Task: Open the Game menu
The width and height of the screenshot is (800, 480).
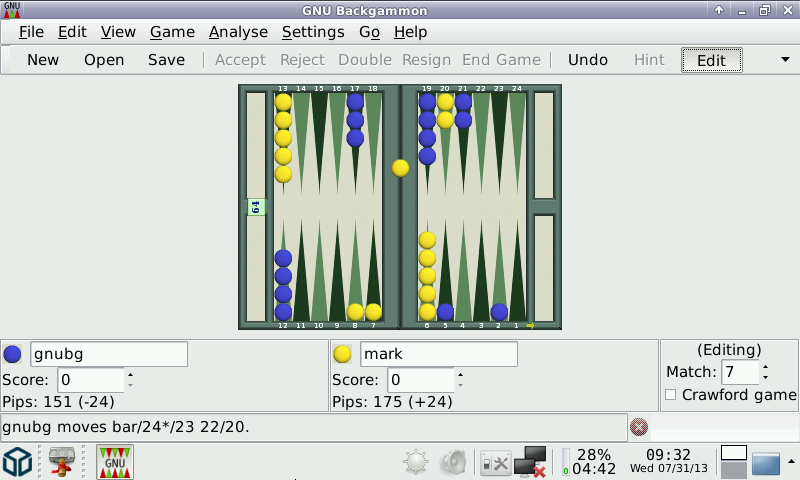Action: click(172, 32)
